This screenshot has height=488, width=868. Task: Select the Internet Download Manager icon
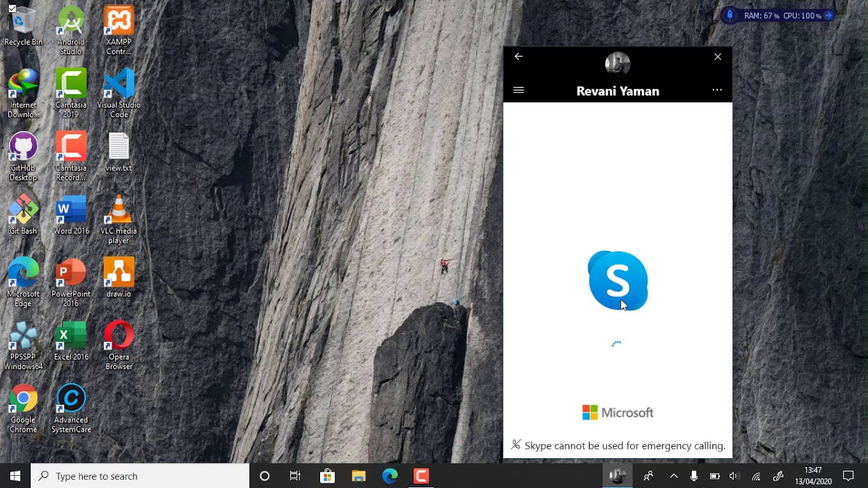coord(23,94)
